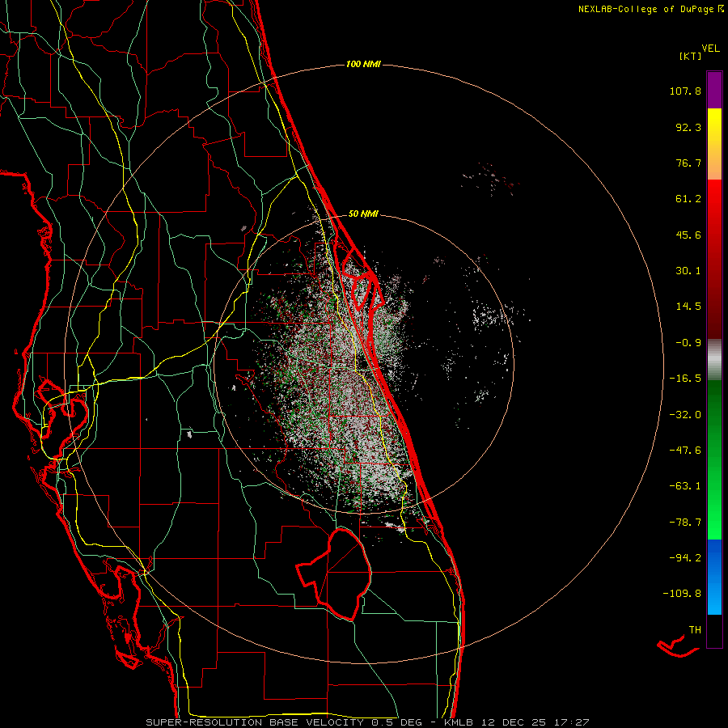Click the NEXLAB-College of DuPage watermark text
Viewport: 728px width, 728px height.
[650, 9]
